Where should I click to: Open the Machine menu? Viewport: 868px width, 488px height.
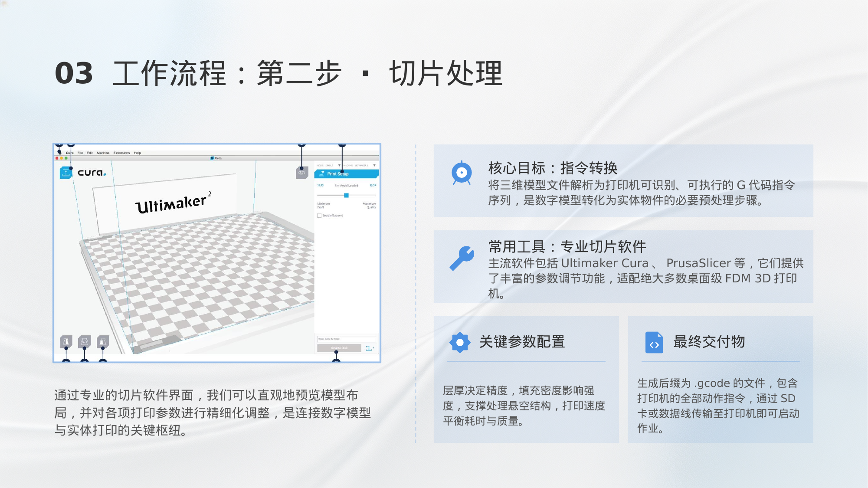point(103,153)
